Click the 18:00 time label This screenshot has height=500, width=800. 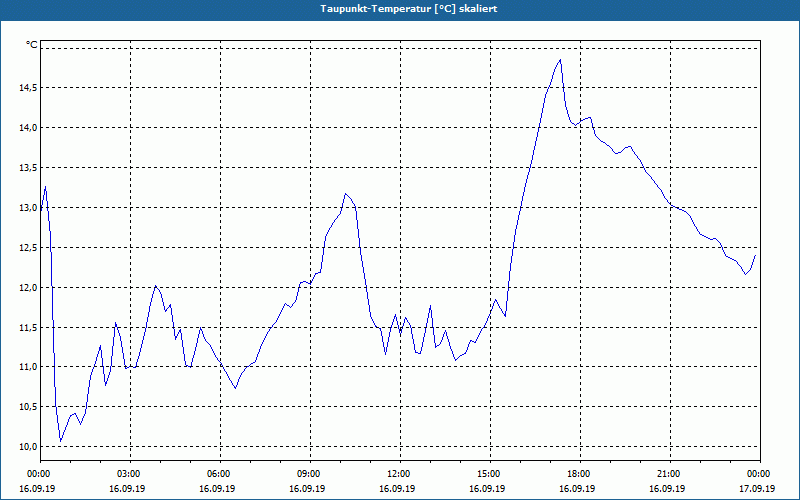click(580, 474)
